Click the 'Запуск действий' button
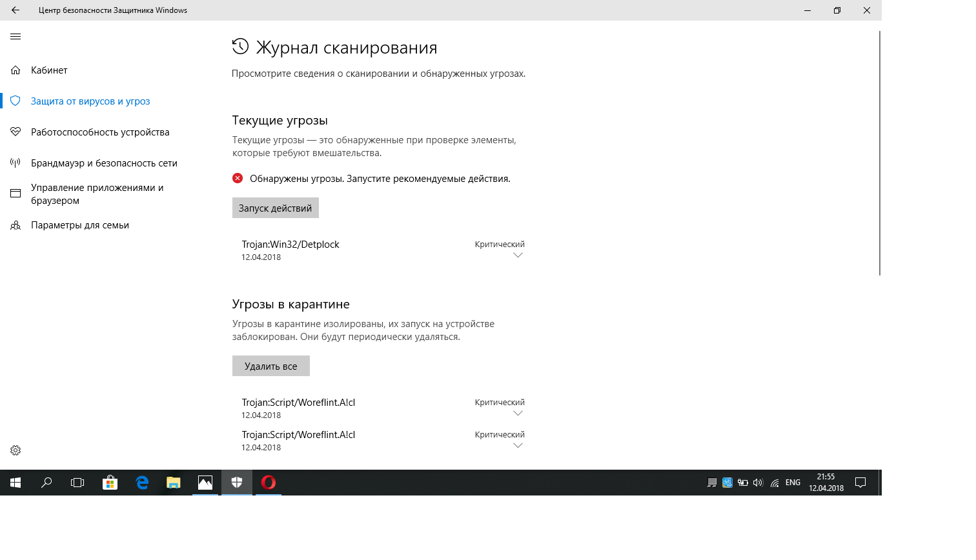The height and width of the screenshot is (560, 976). click(275, 208)
